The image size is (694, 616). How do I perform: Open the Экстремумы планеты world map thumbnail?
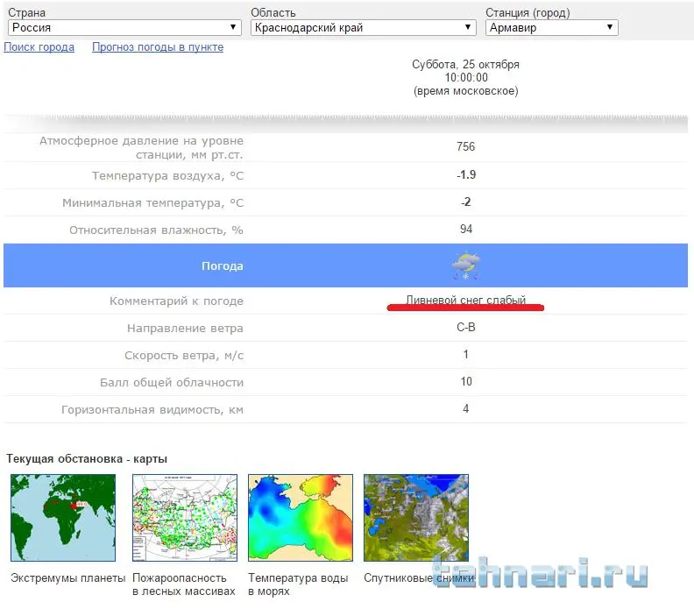62,518
